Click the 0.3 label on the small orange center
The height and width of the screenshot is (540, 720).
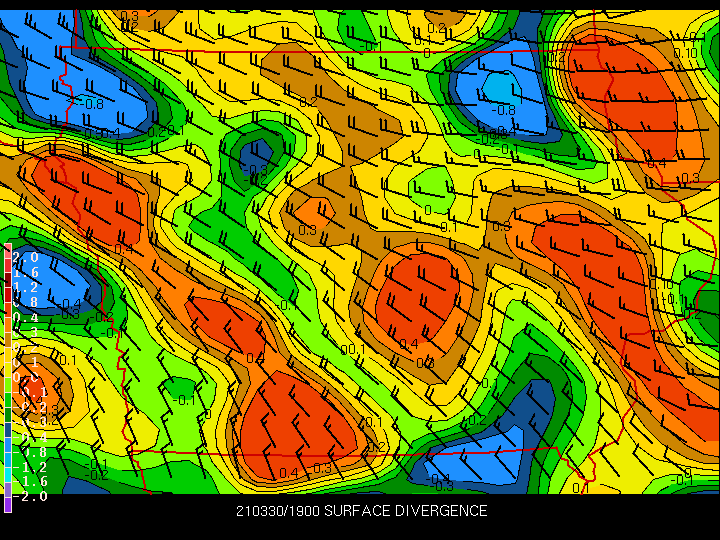coord(307,230)
